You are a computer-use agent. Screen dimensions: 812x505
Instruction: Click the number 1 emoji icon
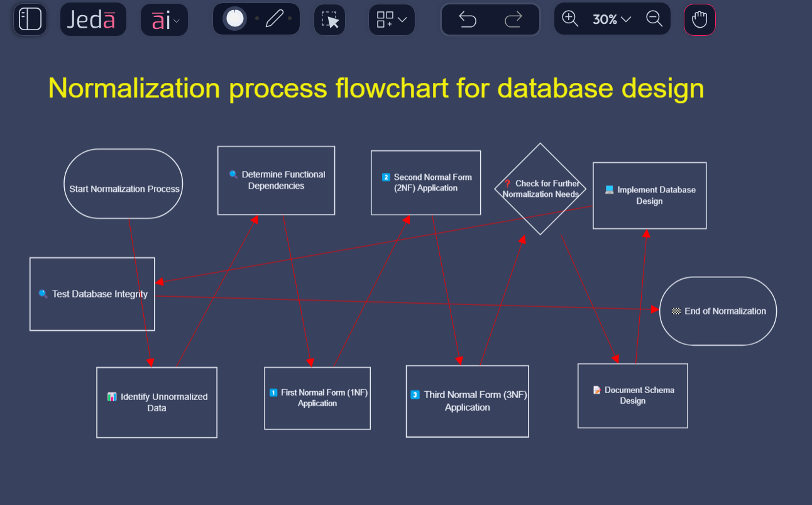[273, 392]
